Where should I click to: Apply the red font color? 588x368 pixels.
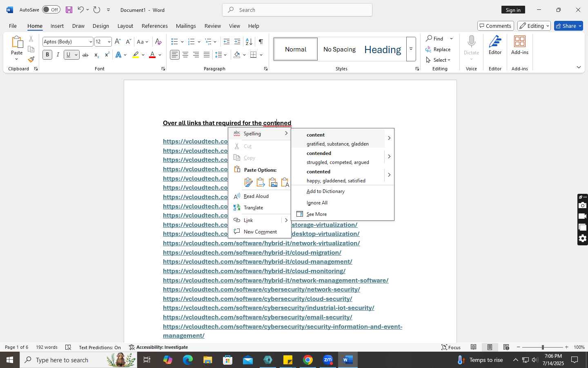coord(152,55)
